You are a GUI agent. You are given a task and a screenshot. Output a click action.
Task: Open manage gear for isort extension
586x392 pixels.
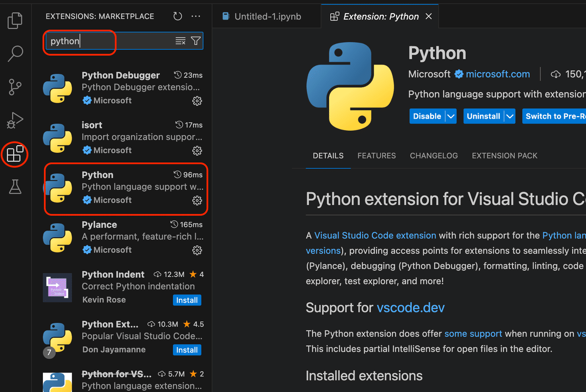tap(197, 150)
